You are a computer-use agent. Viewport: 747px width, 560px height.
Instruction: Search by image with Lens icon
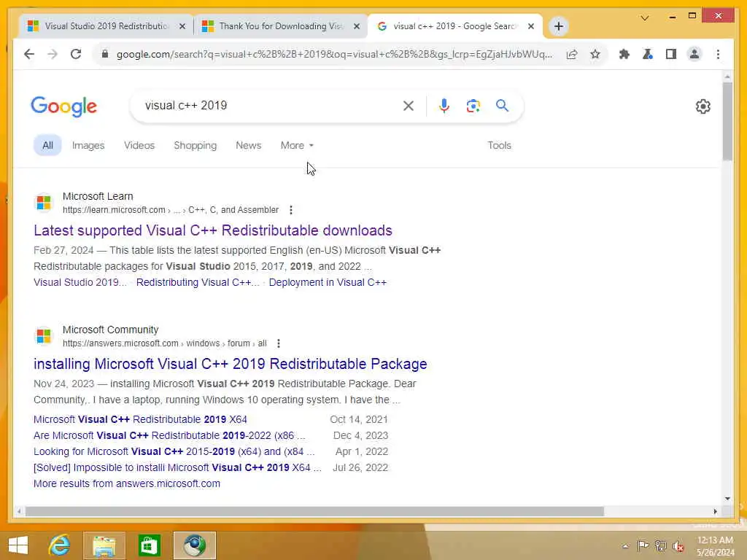click(x=473, y=106)
